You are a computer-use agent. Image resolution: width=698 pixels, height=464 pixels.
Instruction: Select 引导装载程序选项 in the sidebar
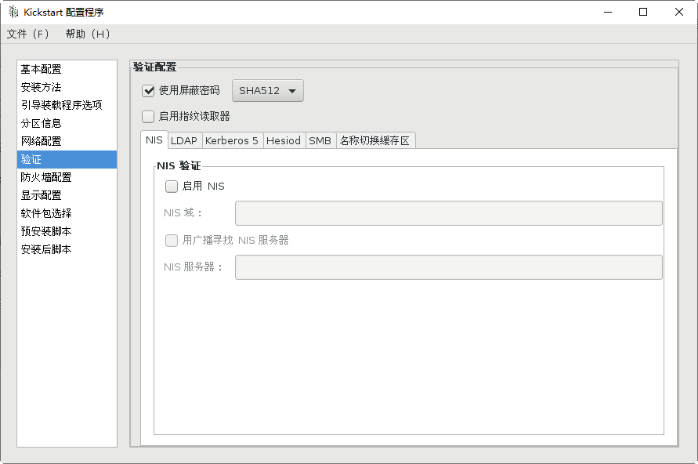click(x=67, y=105)
